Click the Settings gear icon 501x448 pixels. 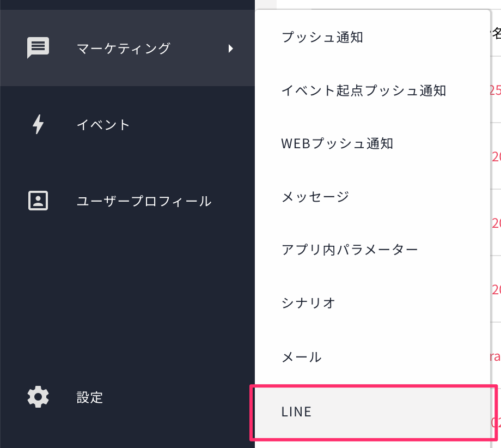[x=38, y=397]
